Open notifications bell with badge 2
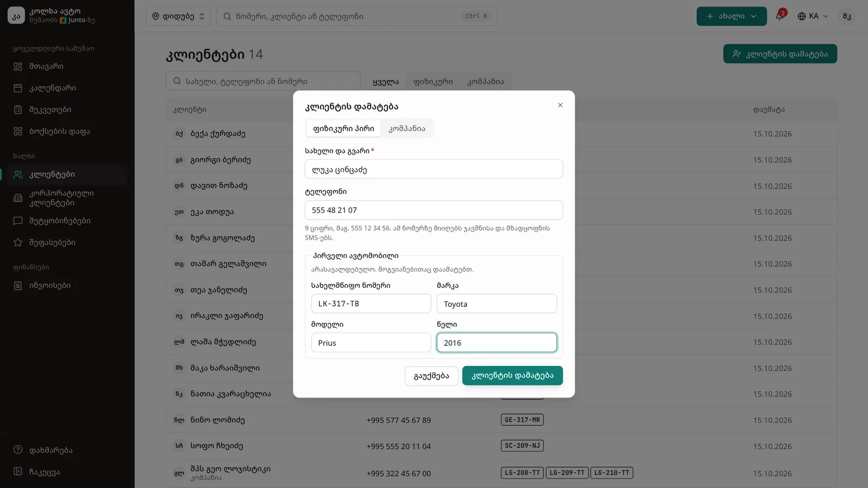868x488 pixels. [x=780, y=16]
